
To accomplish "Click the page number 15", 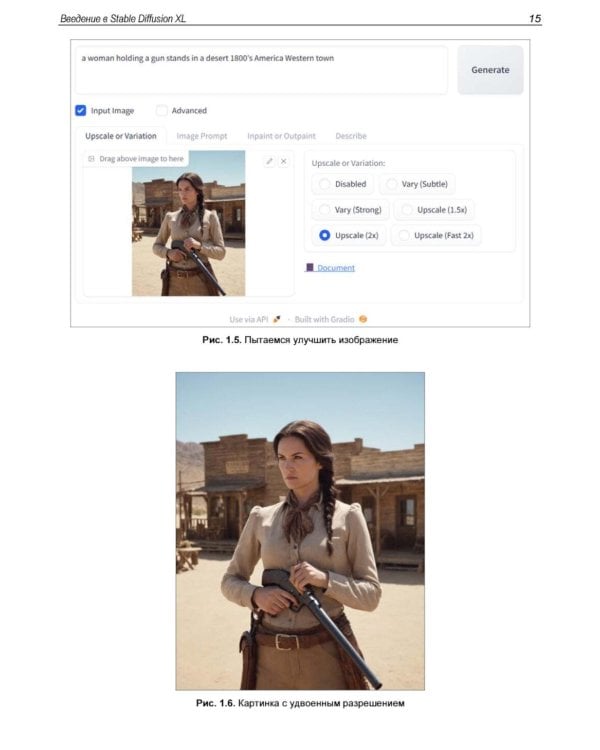I will coord(534,19).
